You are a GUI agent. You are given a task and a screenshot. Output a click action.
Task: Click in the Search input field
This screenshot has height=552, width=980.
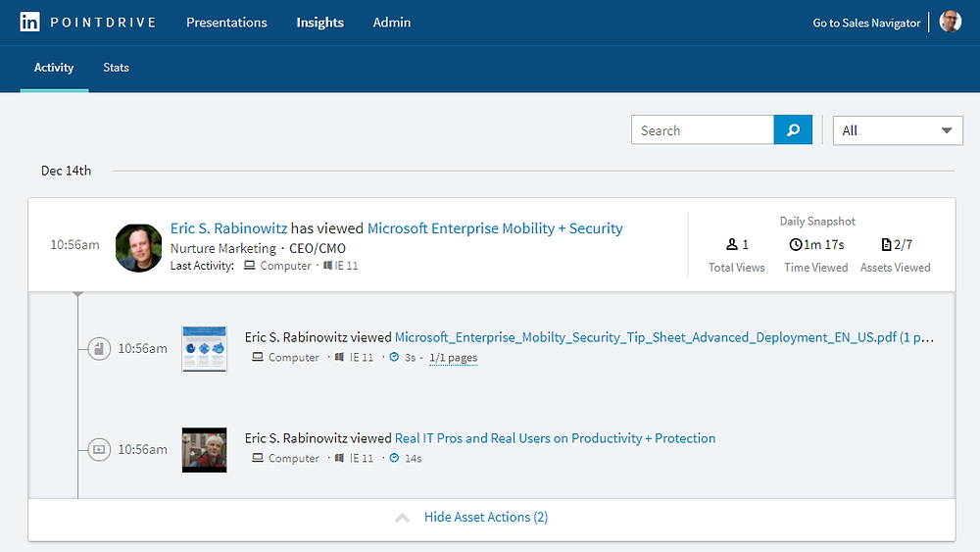[x=703, y=130]
